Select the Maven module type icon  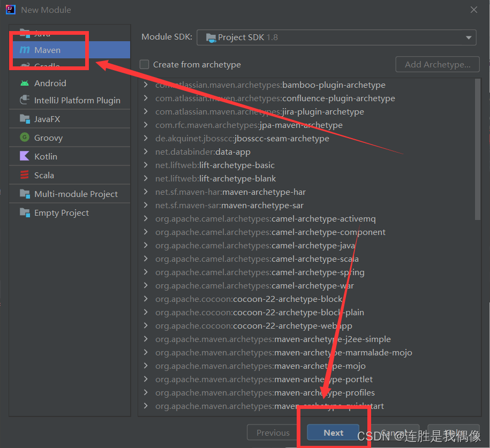pos(25,50)
